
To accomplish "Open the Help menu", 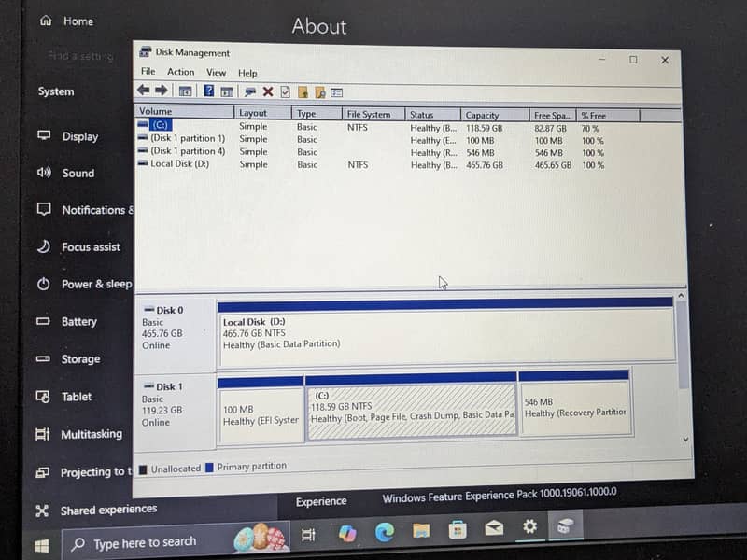I will click(x=247, y=73).
